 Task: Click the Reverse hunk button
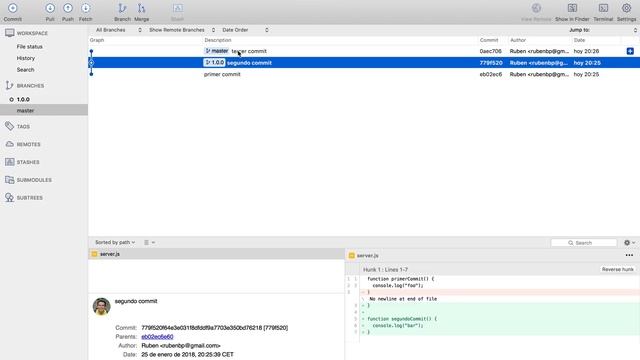(618, 269)
